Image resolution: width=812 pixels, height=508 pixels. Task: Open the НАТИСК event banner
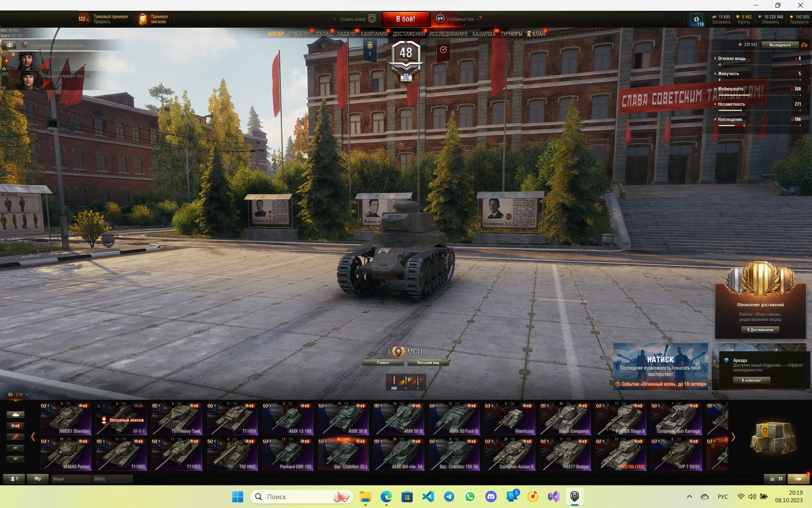coord(660,366)
